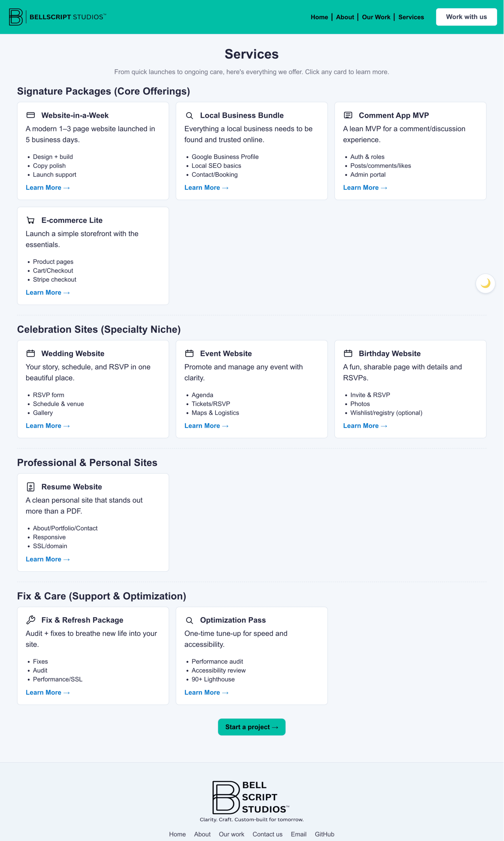Open the Services nav item
The height and width of the screenshot is (841, 504).
(411, 17)
